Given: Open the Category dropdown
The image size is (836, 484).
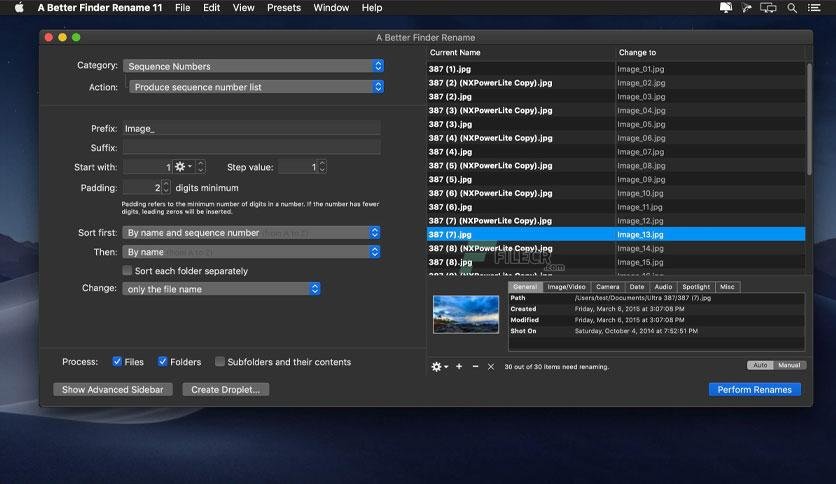Looking at the screenshot, I should (x=253, y=66).
